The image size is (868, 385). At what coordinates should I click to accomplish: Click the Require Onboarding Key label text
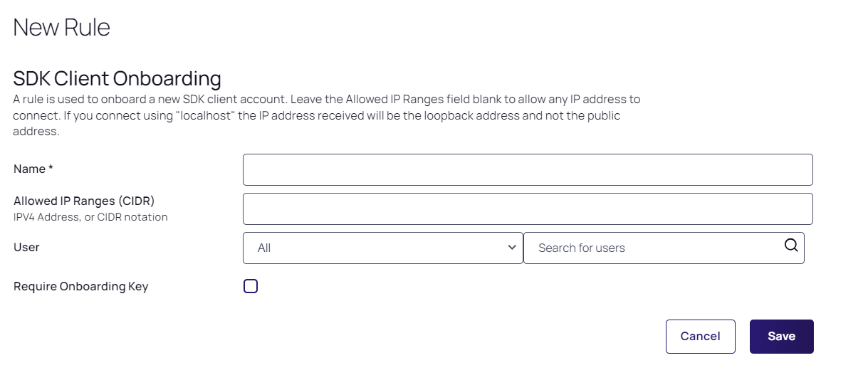point(80,287)
